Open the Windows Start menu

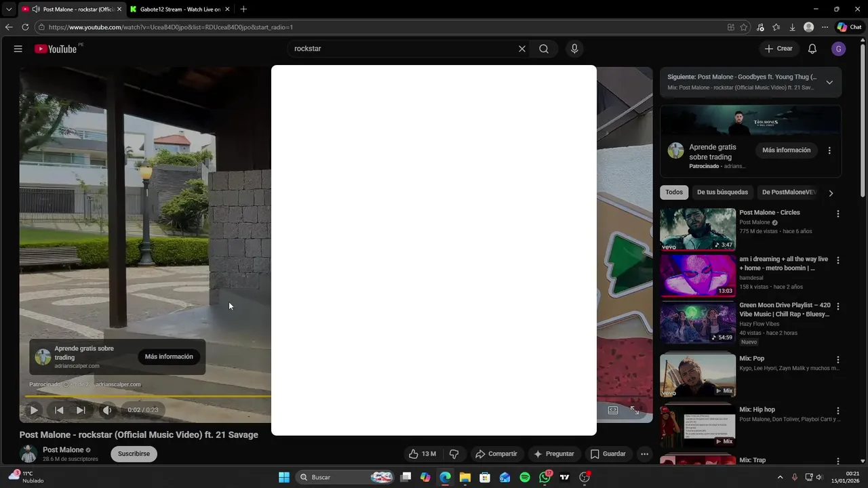coord(284,477)
